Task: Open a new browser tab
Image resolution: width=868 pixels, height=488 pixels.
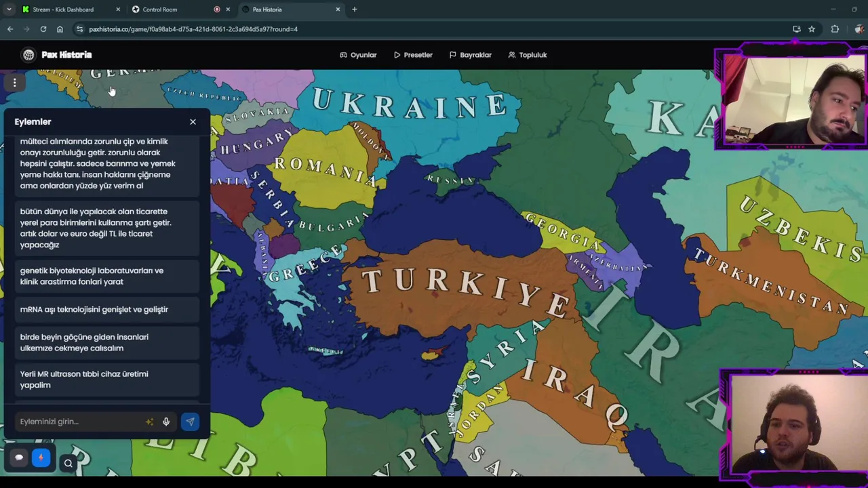Action: pyautogui.click(x=354, y=9)
